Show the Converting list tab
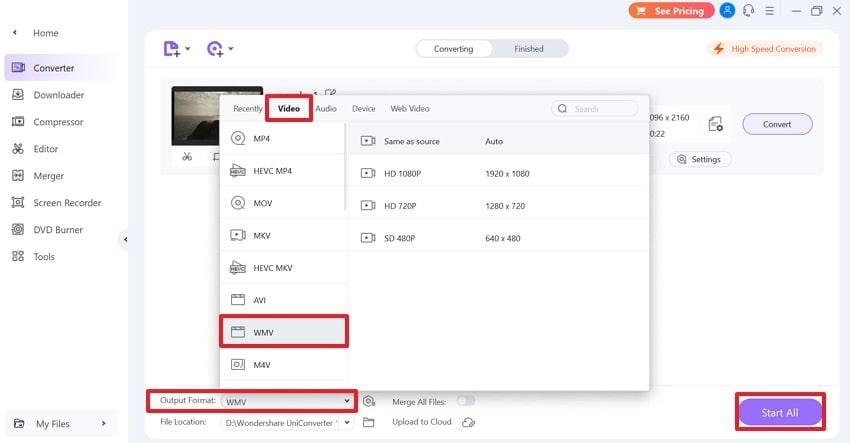Viewport: 850px width, 443px height. click(x=454, y=49)
